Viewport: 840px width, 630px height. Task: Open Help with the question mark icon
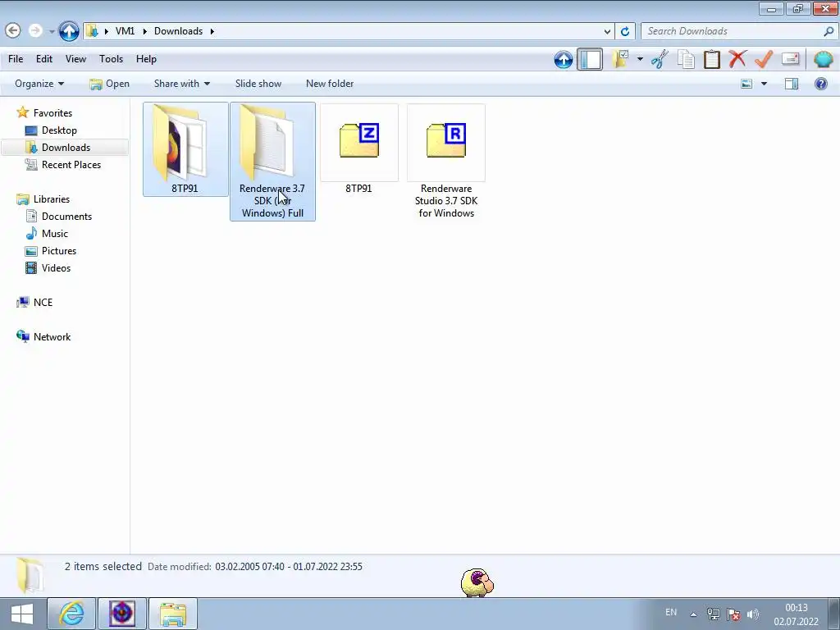coord(820,84)
